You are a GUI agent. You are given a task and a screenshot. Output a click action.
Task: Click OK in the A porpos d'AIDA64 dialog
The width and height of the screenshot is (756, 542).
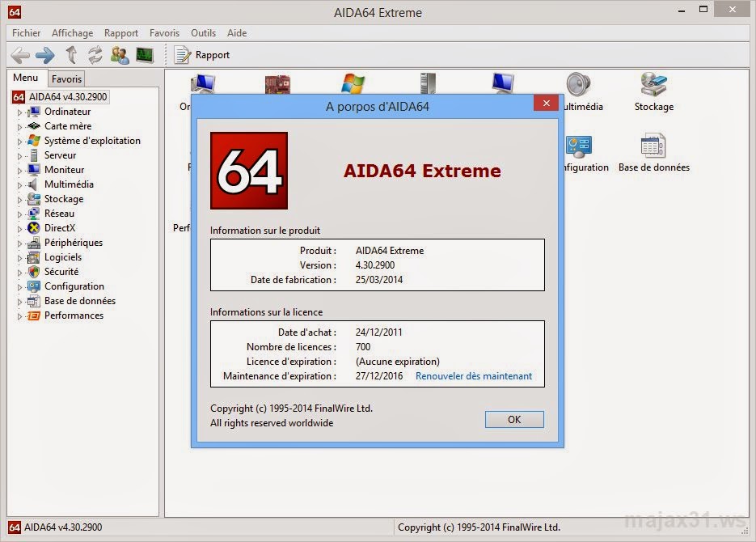tap(514, 419)
